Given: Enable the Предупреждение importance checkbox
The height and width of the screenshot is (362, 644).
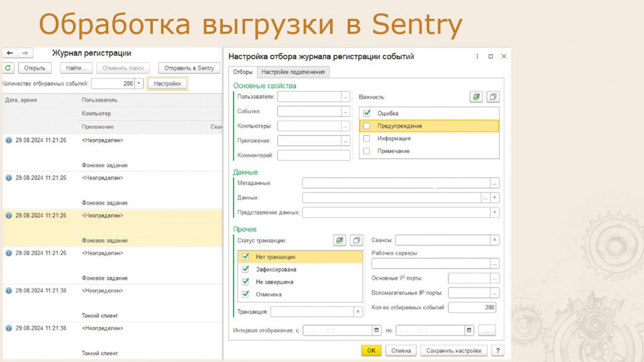Looking at the screenshot, I should (x=367, y=126).
